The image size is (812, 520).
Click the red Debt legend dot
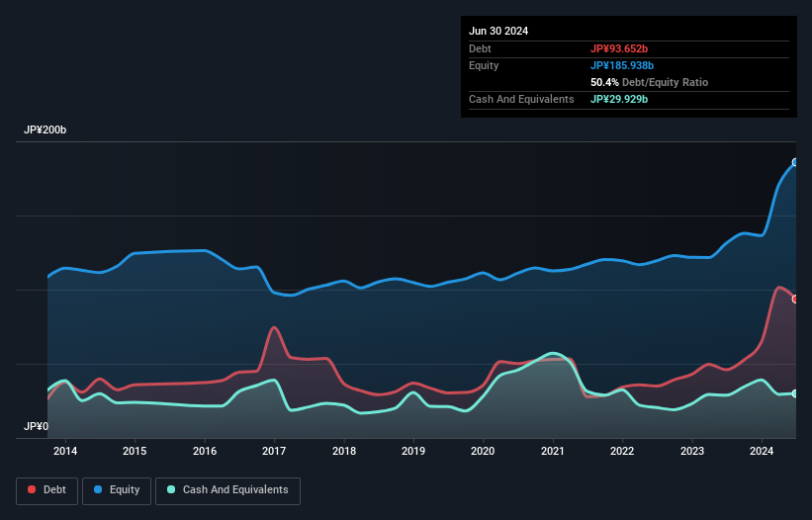[x=32, y=489]
